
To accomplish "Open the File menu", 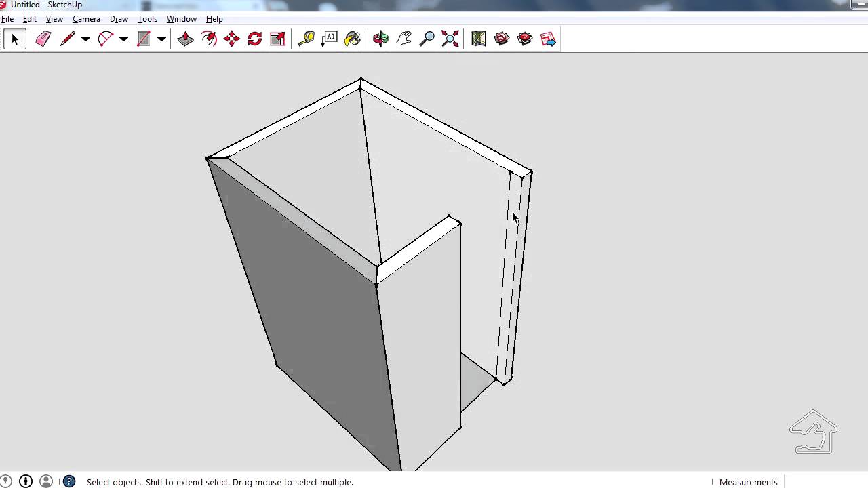I will click(x=7, y=19).
